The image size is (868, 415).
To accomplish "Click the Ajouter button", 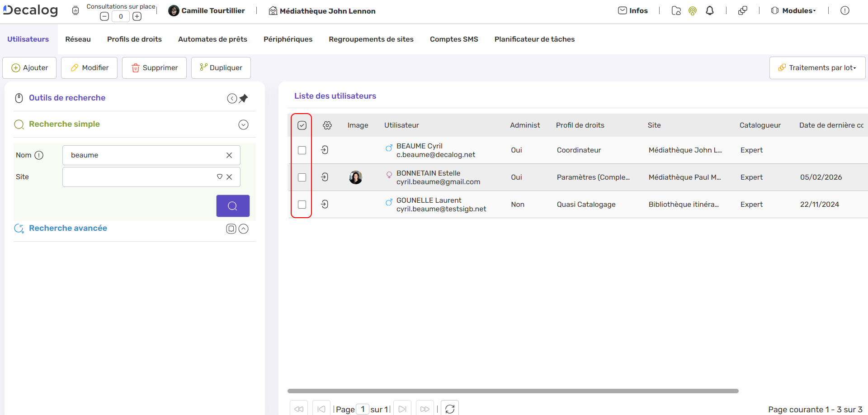I will pos(30,68).
